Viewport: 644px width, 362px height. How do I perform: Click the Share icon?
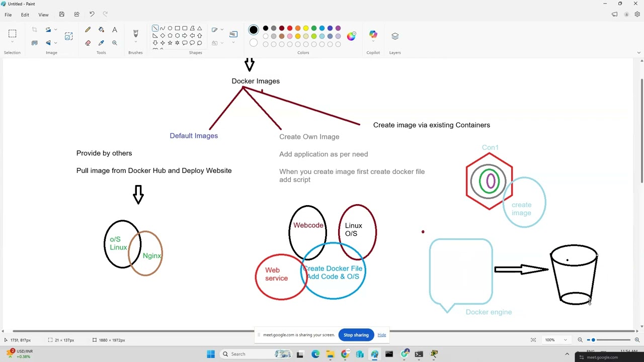[x=76, y=14]
